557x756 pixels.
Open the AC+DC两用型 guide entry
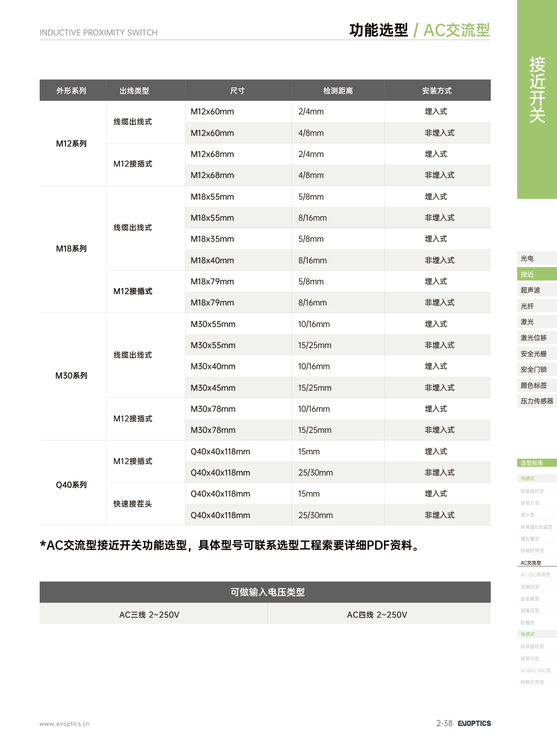coord(535,575)
